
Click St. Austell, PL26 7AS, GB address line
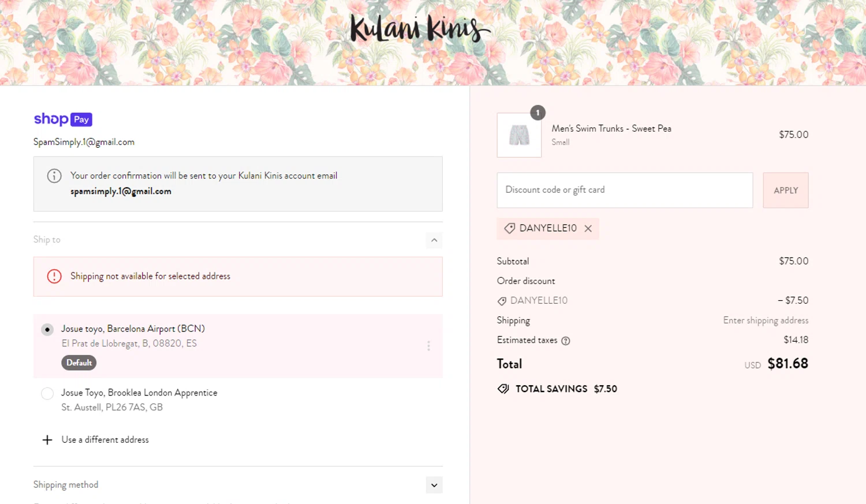(x=112, y=407)
